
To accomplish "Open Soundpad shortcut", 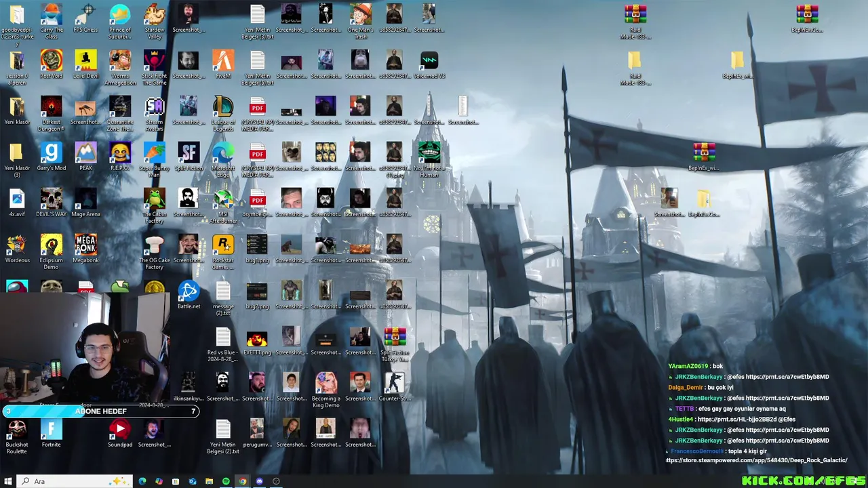I will [x=120, y=433].
